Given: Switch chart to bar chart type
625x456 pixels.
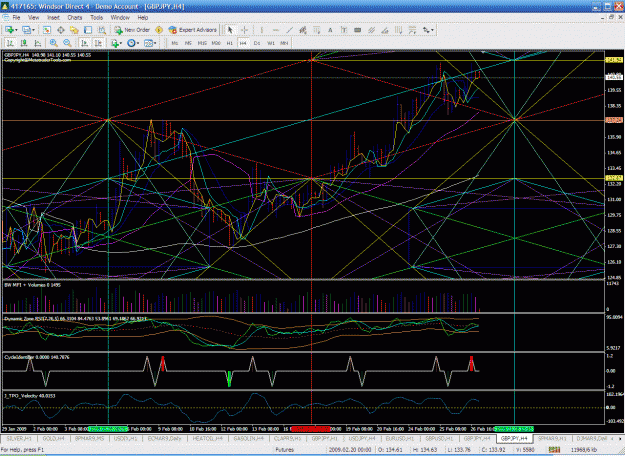Looking at the screenshot, I should [10, 43].
